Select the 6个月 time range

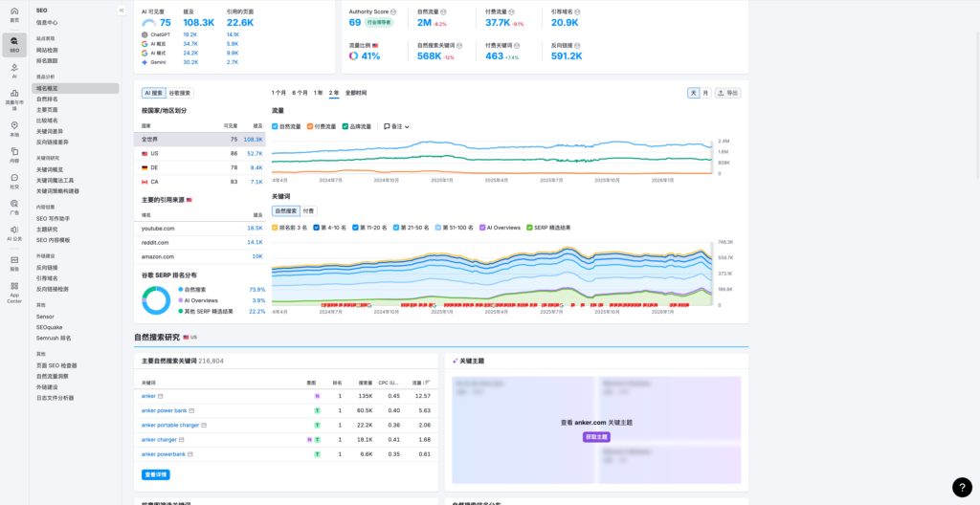coord(300,93)
